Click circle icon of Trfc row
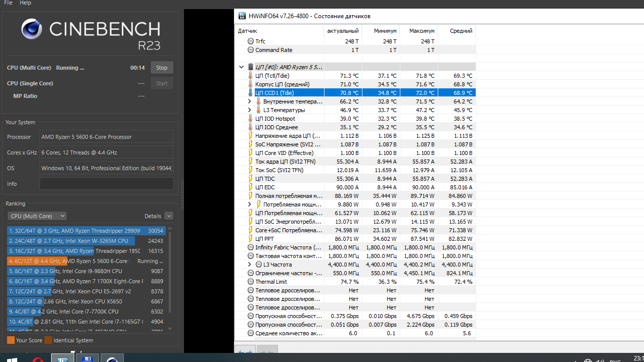 [x=251, y=41]
